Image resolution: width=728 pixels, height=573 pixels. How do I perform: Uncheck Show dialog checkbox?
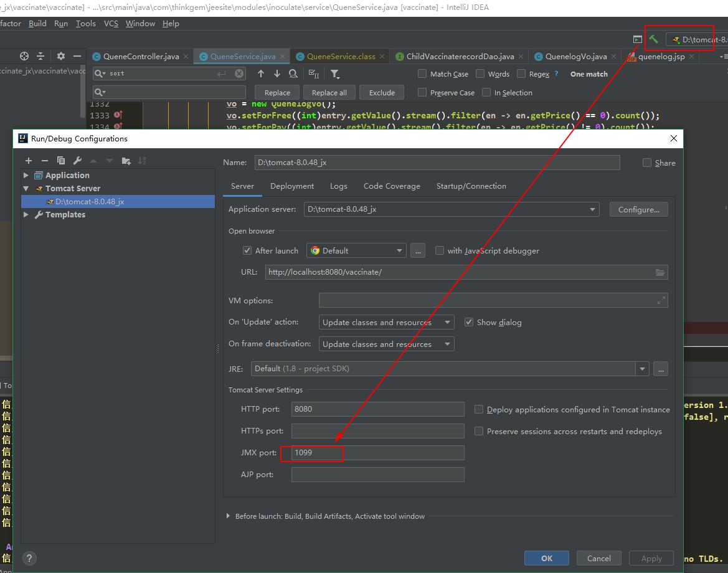[x=469, y=322]
